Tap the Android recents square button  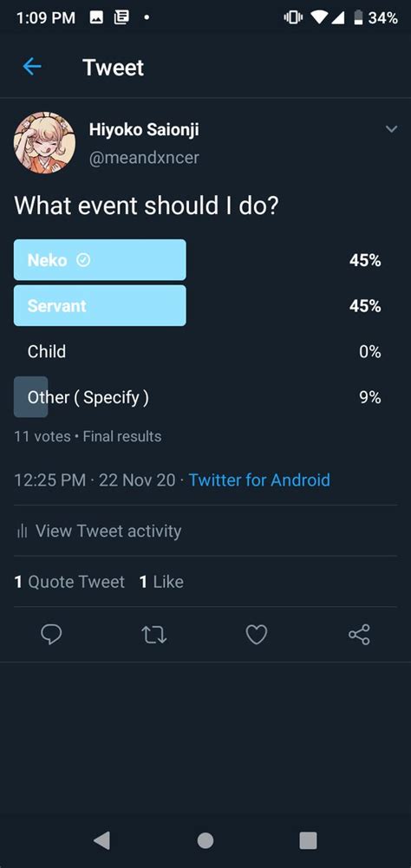[x=308, y=840]
